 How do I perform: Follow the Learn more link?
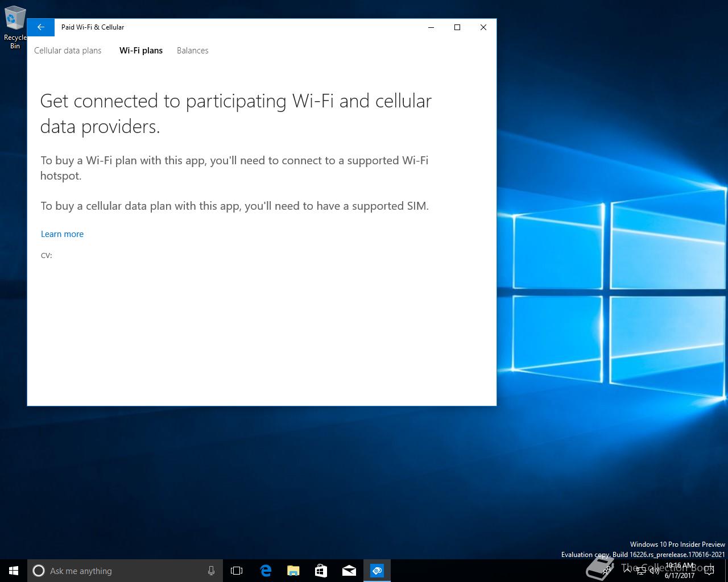point(62,234)
